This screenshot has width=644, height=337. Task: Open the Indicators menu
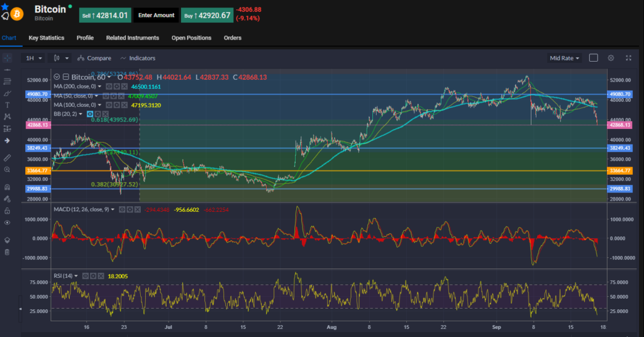138,58
